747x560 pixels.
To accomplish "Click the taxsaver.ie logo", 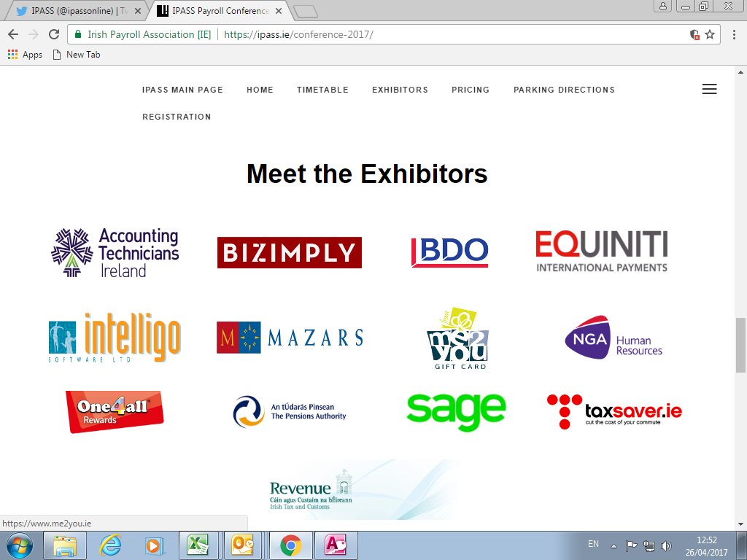I will coord(614,411).
